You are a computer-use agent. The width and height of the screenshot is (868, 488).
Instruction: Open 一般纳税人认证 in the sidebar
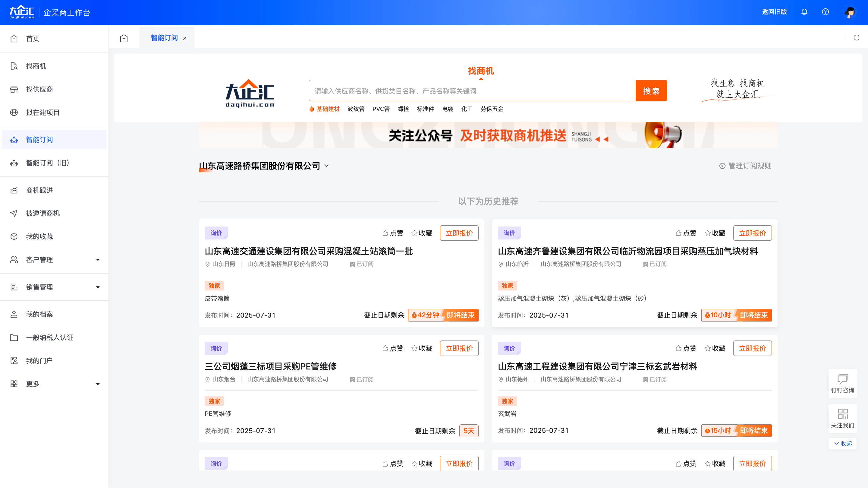coord(54,337)
